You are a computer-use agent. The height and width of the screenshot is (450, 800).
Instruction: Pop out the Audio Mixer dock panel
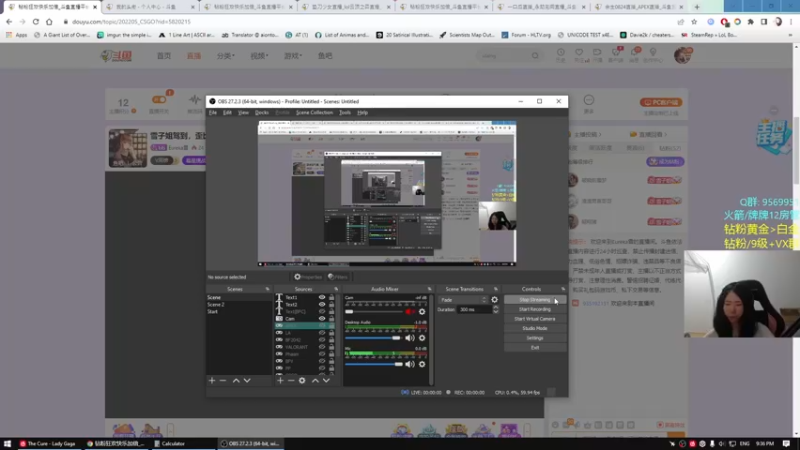pyautogui.click(x=429, y=289)
